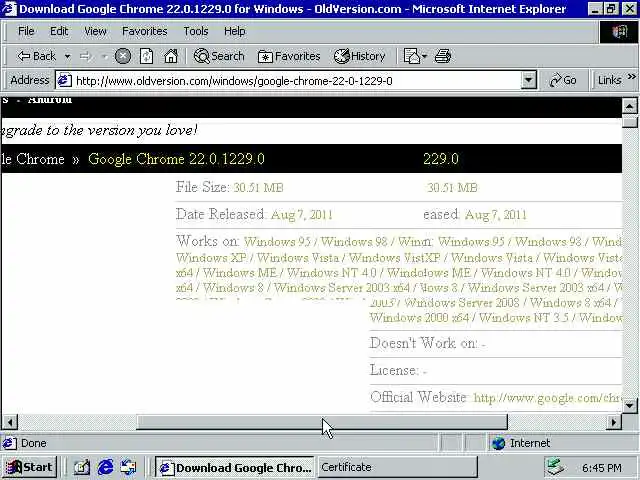The image size is (640, 480).
Task: Click the IE icon in the title bar
Action: 9,9
